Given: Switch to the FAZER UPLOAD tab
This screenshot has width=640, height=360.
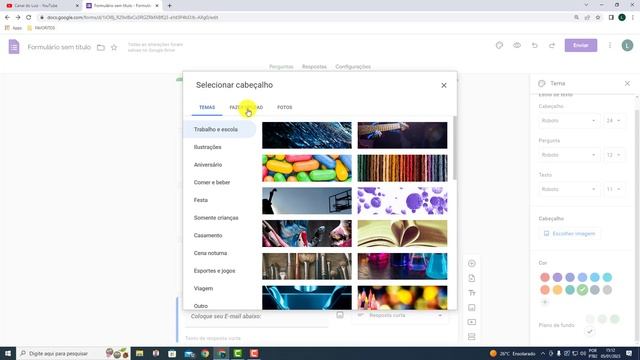Looking at the screenshot, I should click(x=246, y=107).
